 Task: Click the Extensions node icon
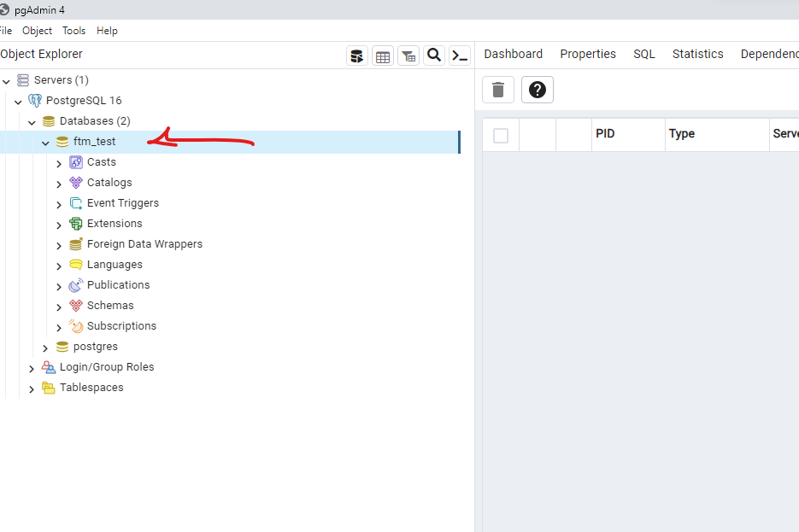coord(76,224)
